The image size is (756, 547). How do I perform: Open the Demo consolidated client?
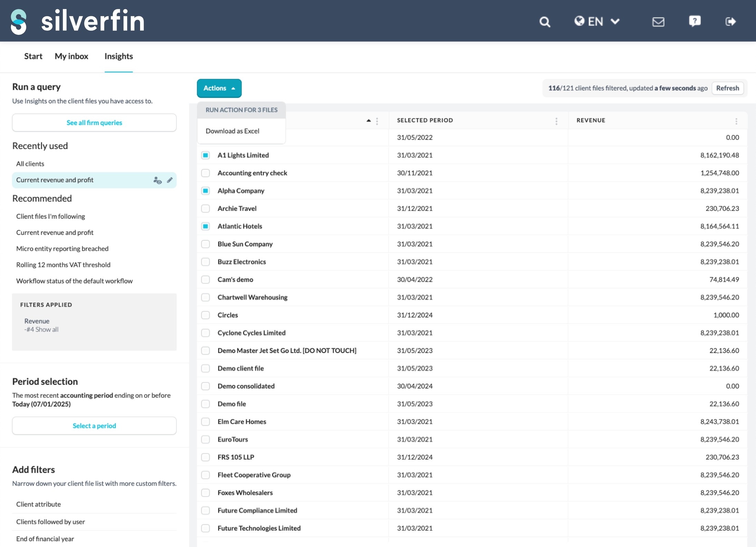(246, 386)
